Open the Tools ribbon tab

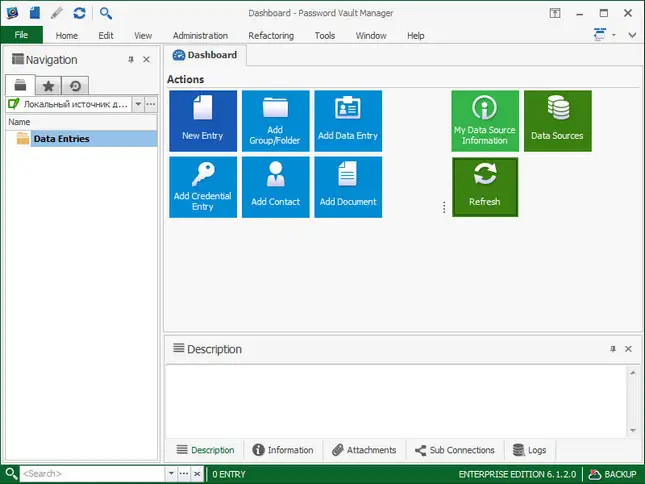[325, 36]
